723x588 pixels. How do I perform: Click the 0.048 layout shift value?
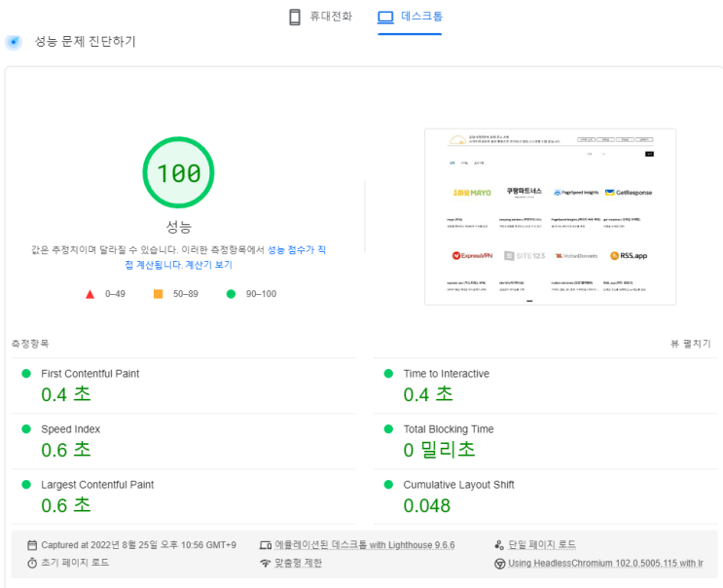coord(426,506)
